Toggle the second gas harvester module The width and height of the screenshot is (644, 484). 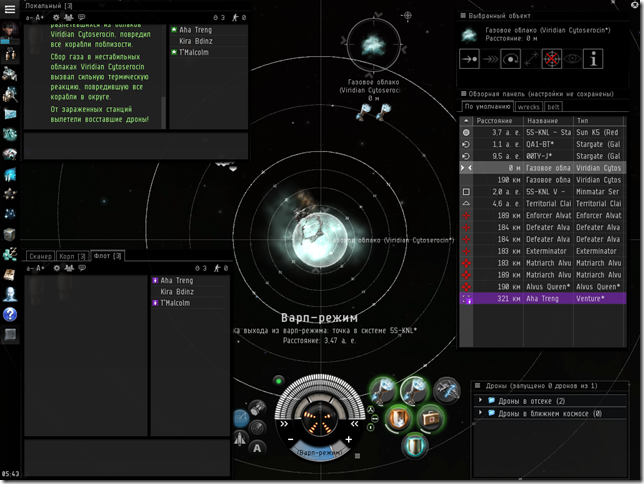coord(414,390)
